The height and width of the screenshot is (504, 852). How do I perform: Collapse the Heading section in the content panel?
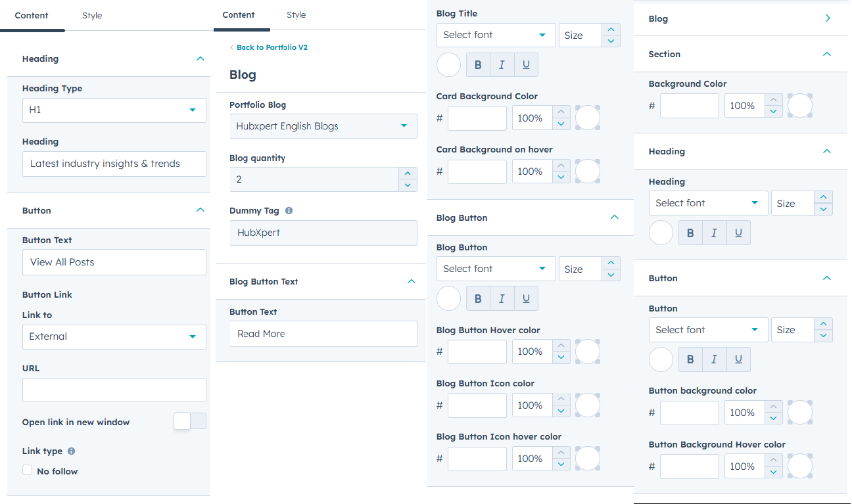tap(201, 58)
